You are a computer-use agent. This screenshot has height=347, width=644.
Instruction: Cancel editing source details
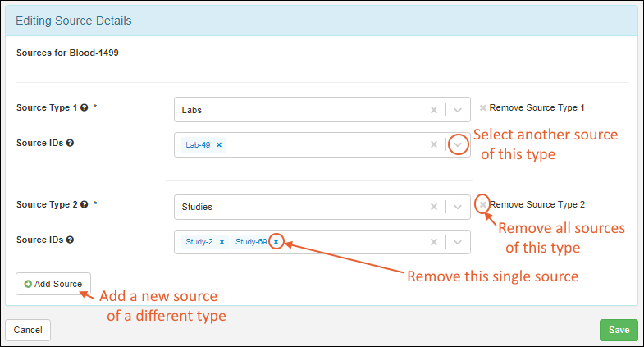tap(28, 330)
